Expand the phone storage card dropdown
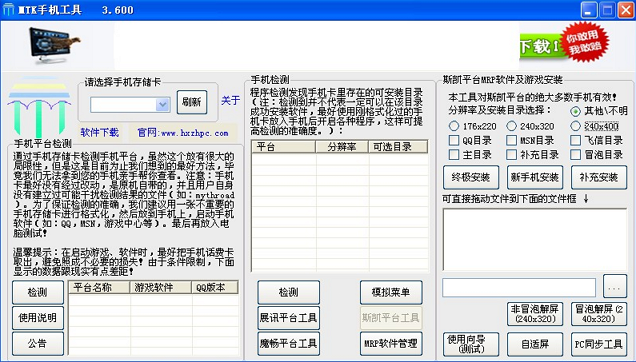Viewport: 636px width, 362px height. [x=163, y=105]
